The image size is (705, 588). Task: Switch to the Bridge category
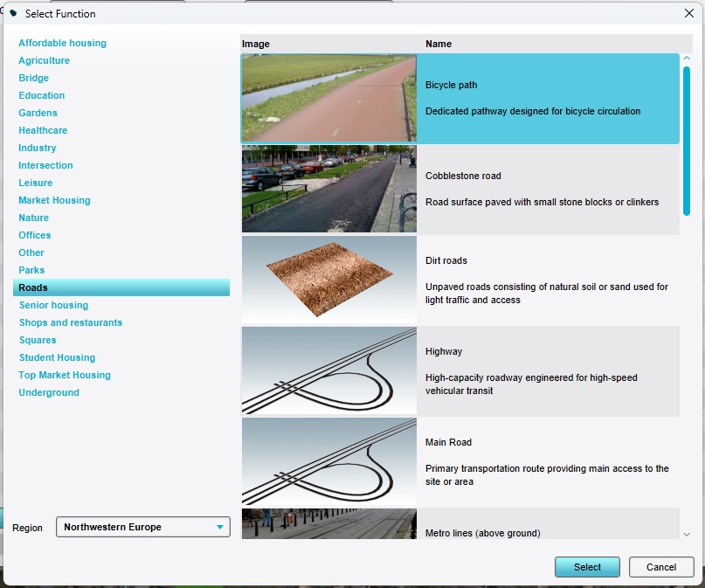[34, 79]
